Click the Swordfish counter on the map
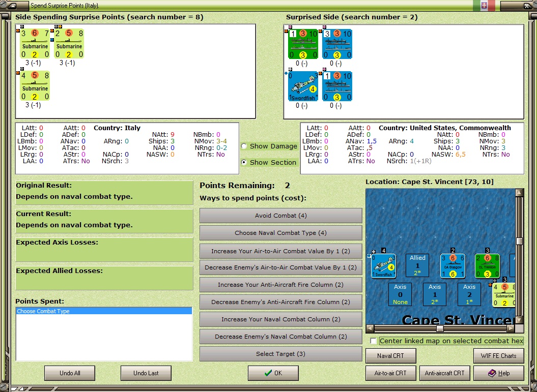537x392 pixels. click(x=384, y=266)
